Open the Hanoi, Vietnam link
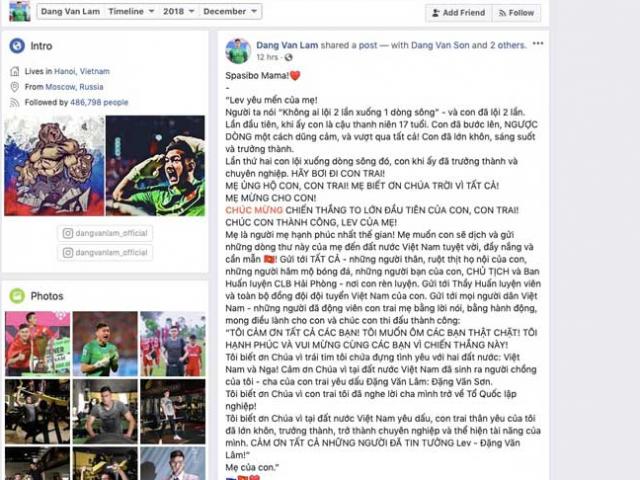Viewport: 640px width, 480px height. (82, 71)
